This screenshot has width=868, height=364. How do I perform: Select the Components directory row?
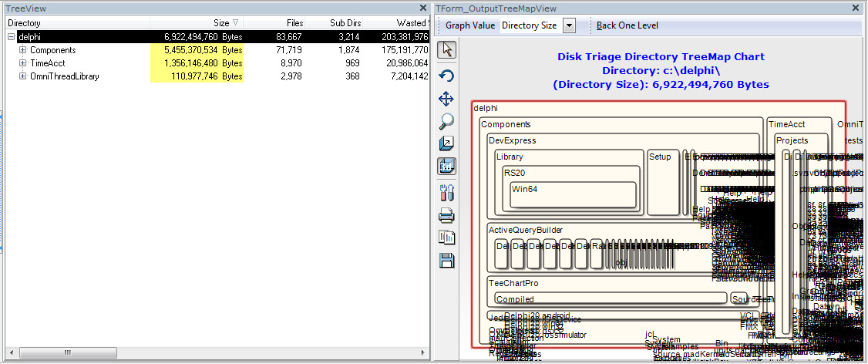tap(217, 50)
